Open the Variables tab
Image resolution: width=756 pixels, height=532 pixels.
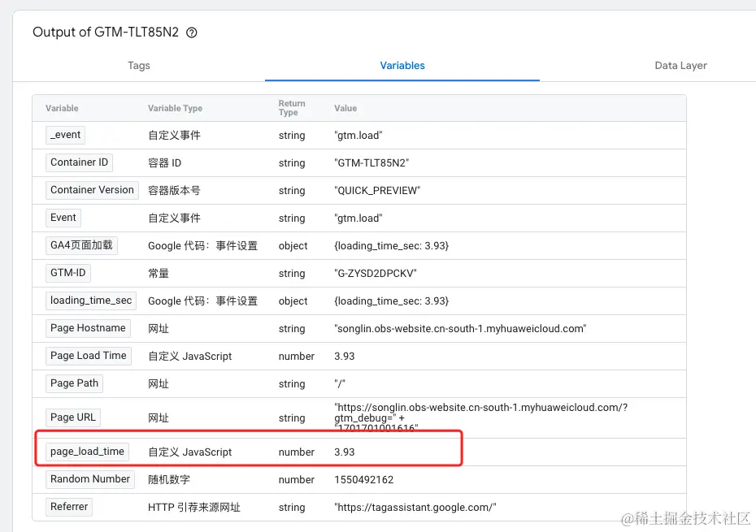tap(402, 66)
